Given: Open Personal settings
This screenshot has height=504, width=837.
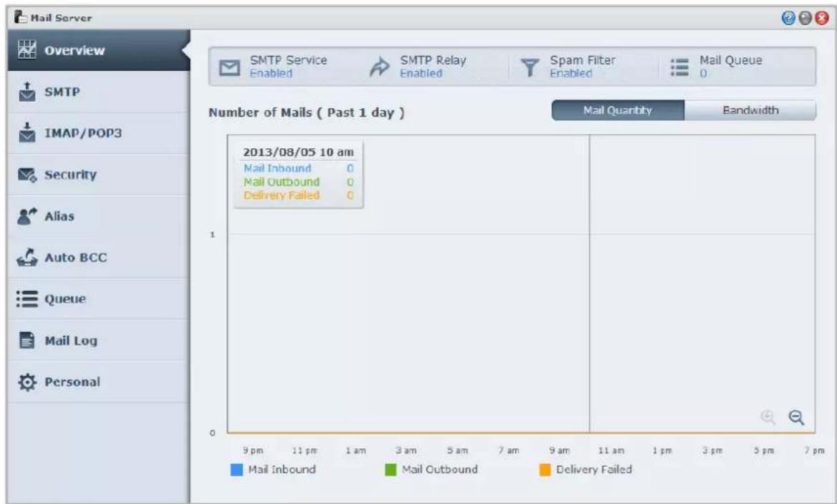Looking at the screenshot, I should [99, 382].
